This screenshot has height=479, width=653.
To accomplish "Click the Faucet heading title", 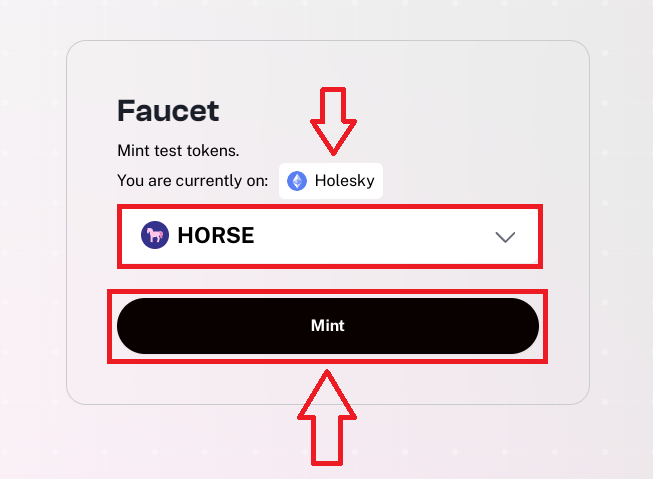I will [168, 110].
